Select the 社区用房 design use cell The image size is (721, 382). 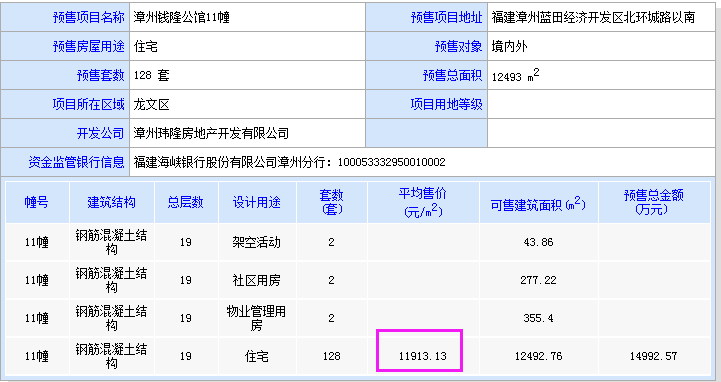point(257,280)
